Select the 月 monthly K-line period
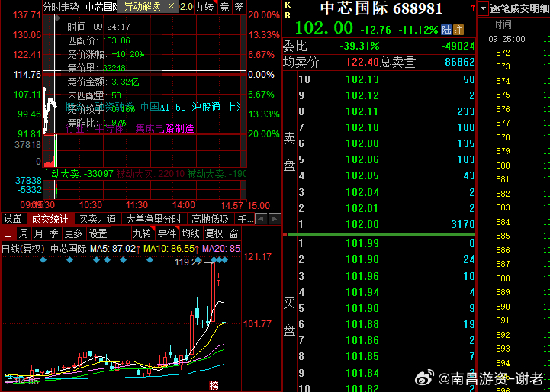Screen dimensions: 550x392 pyautogui.click(x=39, y=233)
